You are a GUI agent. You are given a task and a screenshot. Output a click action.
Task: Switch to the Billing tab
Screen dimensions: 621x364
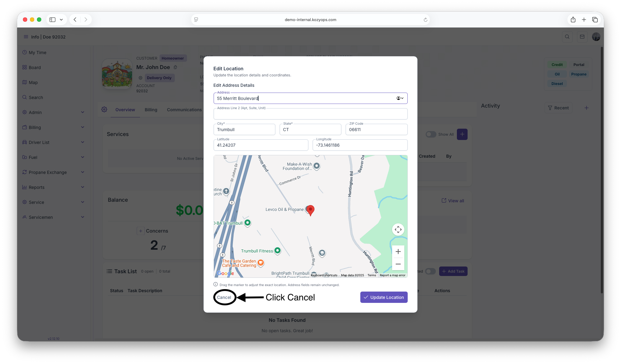tap(151, 110)
